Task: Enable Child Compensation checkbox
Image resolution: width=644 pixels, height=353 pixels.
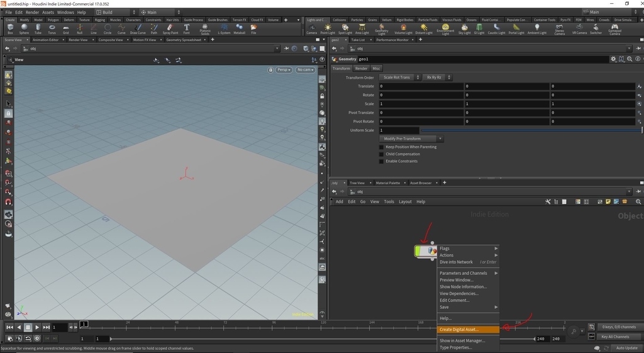Action: pos(381,154)
